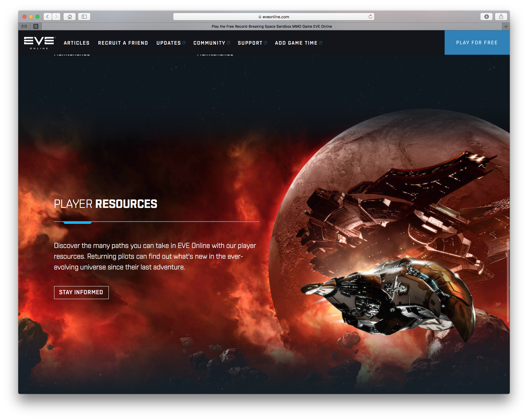Open the Community external link
Viewport: 528px width, 420px height.
click(211, 43)
